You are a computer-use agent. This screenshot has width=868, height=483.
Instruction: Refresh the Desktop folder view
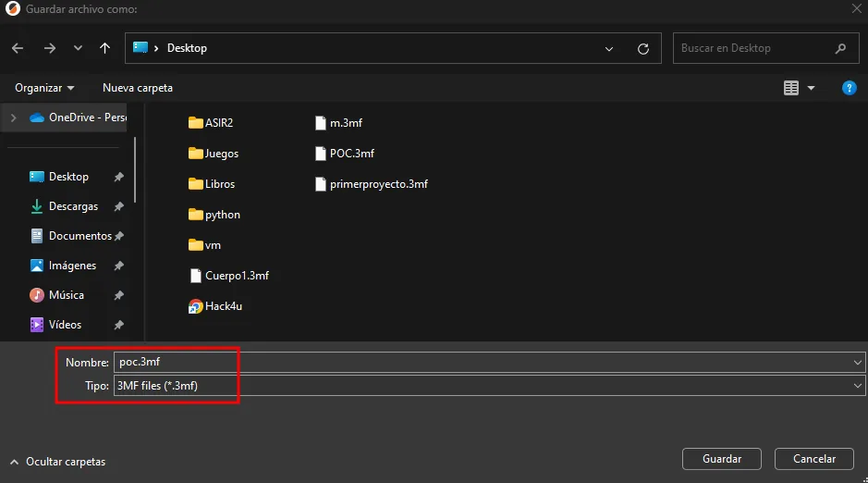pyautogui.click(x=643, y=49)
